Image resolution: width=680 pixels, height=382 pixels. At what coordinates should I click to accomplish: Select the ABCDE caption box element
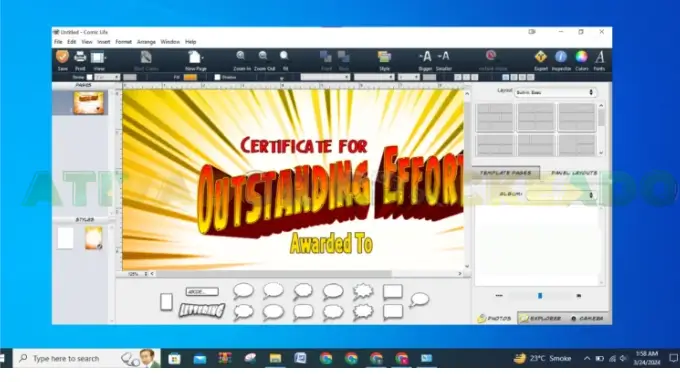coord(202,292)
